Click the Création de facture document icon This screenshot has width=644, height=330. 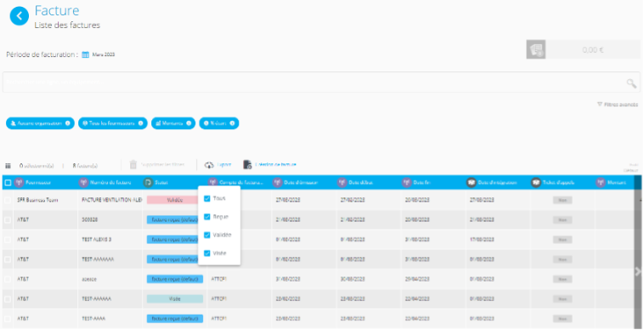coord(247,165)
